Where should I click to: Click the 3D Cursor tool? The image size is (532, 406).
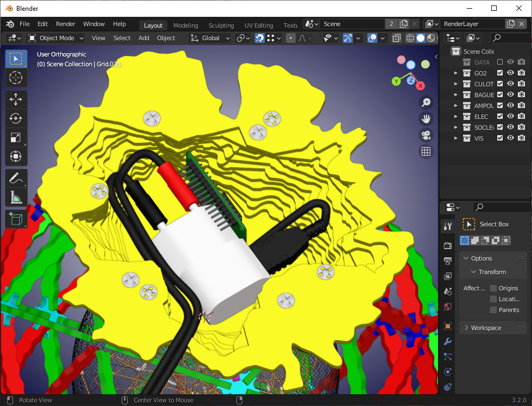click(16, 78)
